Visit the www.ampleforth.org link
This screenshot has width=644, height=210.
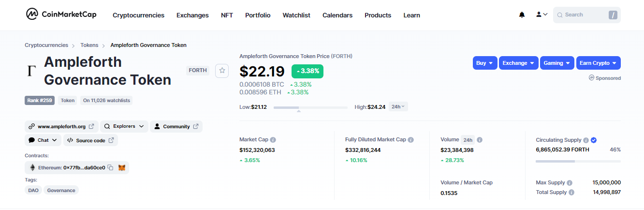pos(61,126)
